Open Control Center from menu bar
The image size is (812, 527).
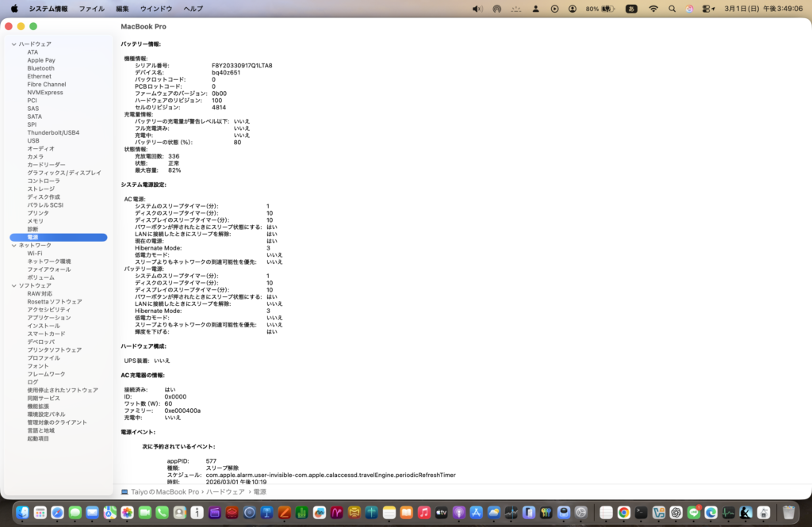(707, 9)
